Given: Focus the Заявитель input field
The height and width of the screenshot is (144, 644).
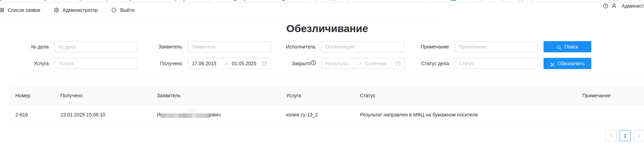Looking at the screenshot, I should coord(229,47).
